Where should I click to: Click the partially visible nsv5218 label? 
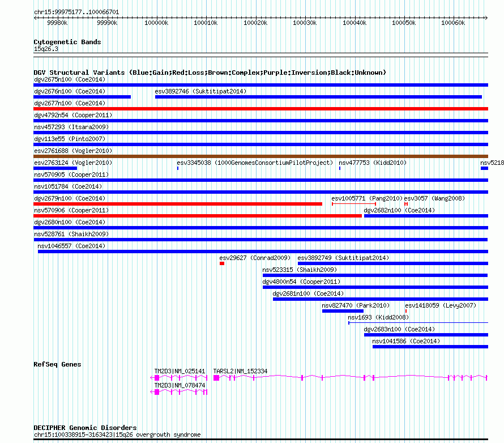pyautogui.click(x=492, y=163)
